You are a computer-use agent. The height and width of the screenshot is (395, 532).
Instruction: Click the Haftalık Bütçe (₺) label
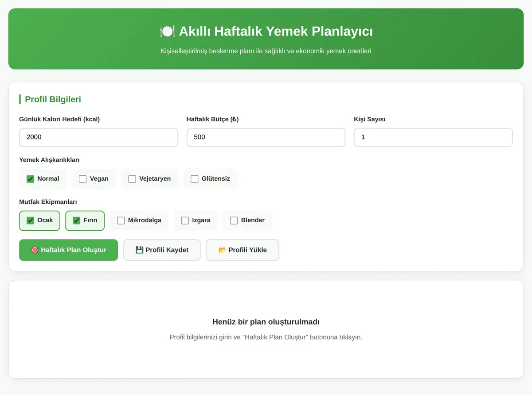pos(213,119)
